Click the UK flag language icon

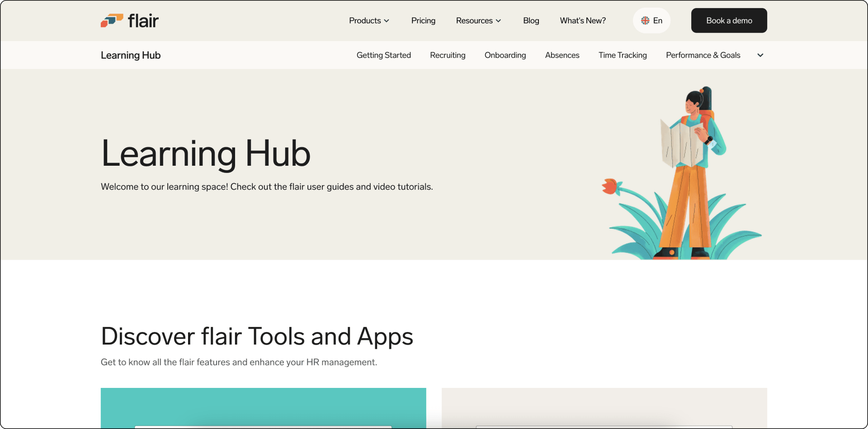point(645,20)
